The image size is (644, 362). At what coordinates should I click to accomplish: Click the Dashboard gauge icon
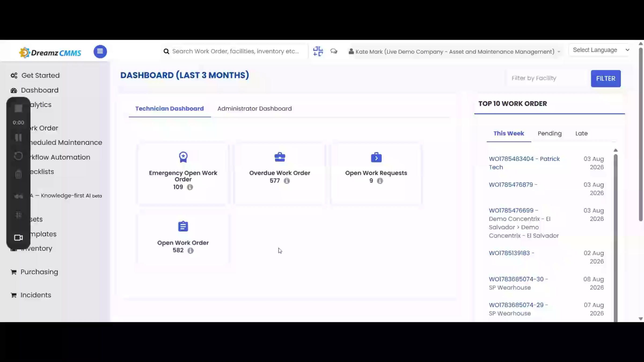[x=14, y=90]
